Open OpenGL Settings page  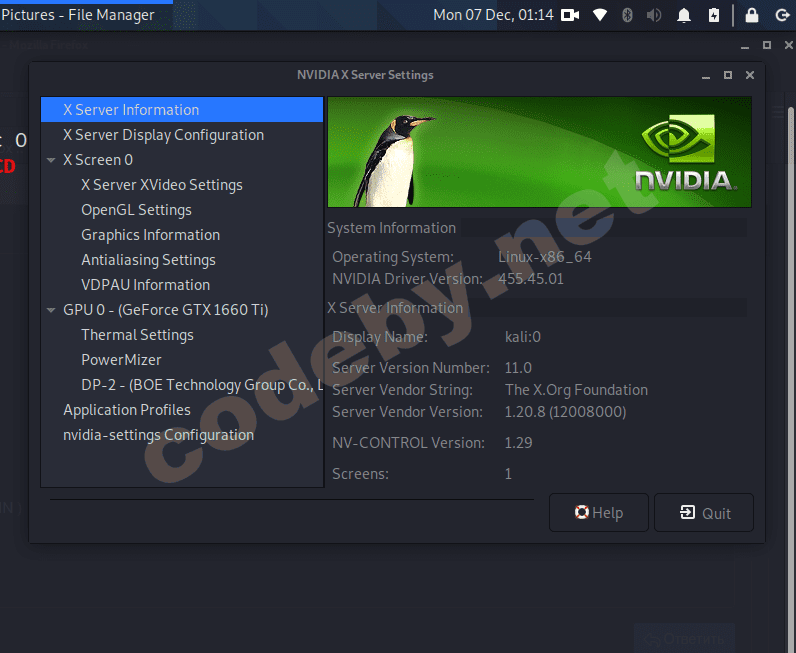pyautogui.click(x=137, y=210)
